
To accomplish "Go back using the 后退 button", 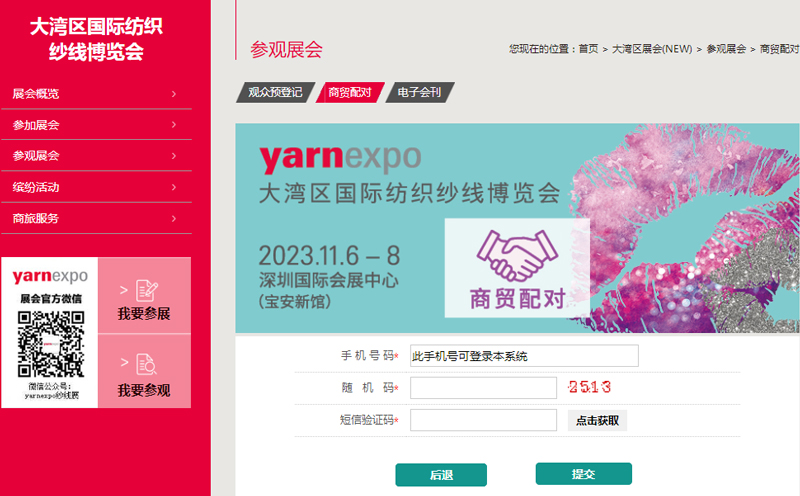I will [x=441, y=475].
